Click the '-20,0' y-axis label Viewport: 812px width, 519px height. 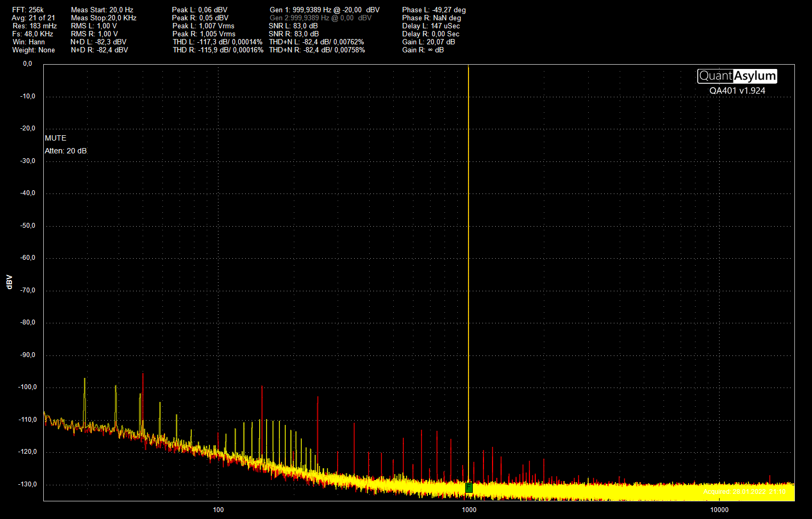click(x=28, y=128)
